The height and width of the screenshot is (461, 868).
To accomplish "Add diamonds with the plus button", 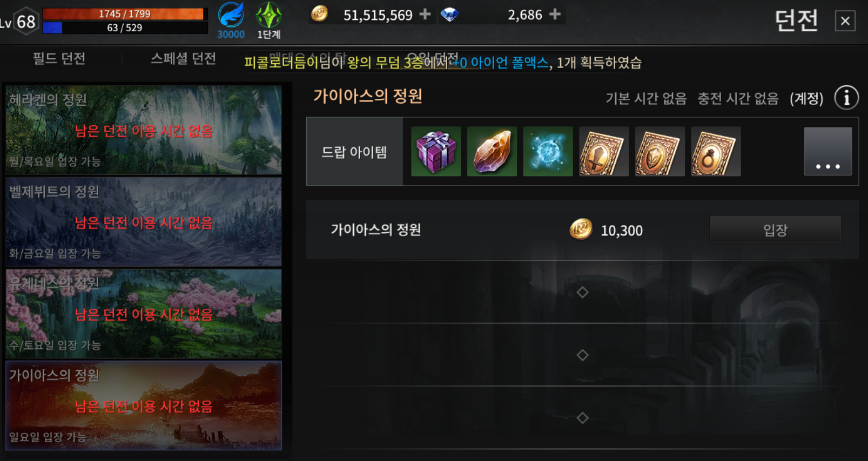I will 555,14.
